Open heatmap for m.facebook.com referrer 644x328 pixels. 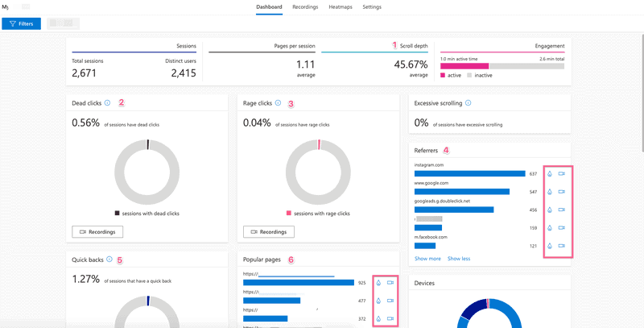[550, 246]
